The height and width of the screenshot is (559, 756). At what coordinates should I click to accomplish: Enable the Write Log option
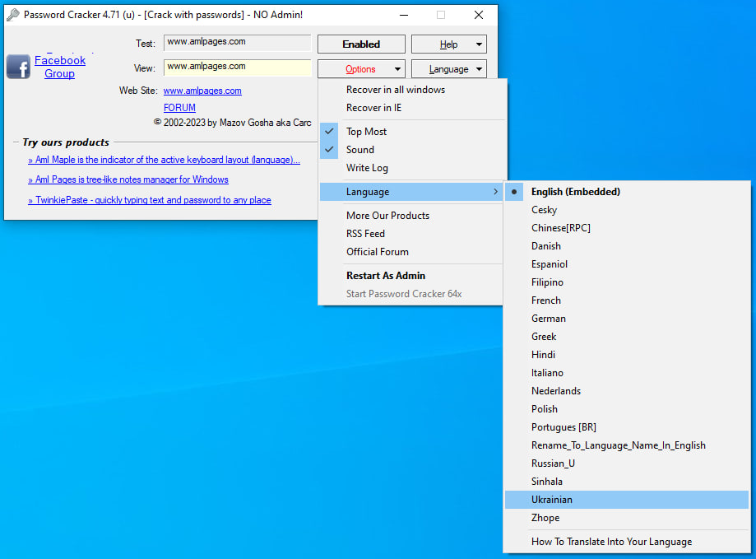tap(410, 168)
